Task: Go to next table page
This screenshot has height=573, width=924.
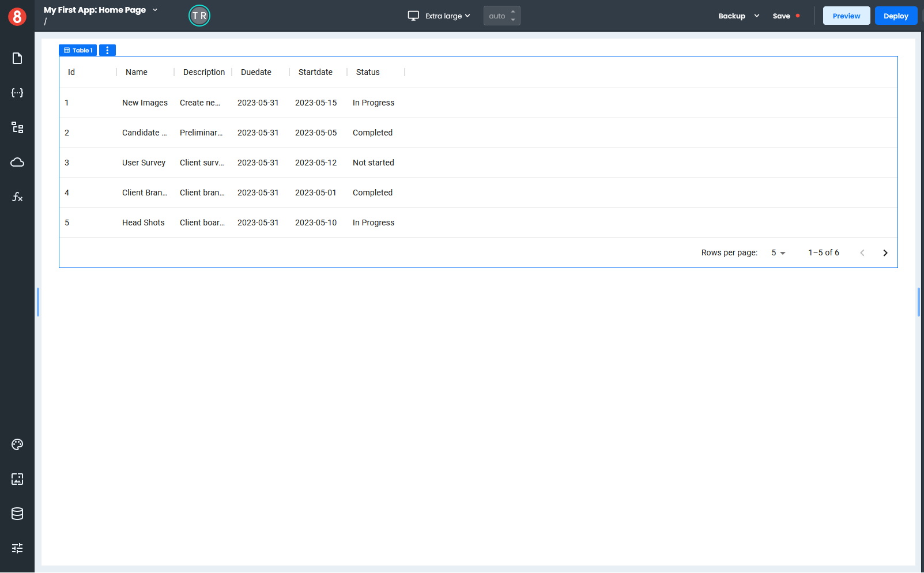Action: 885,253
